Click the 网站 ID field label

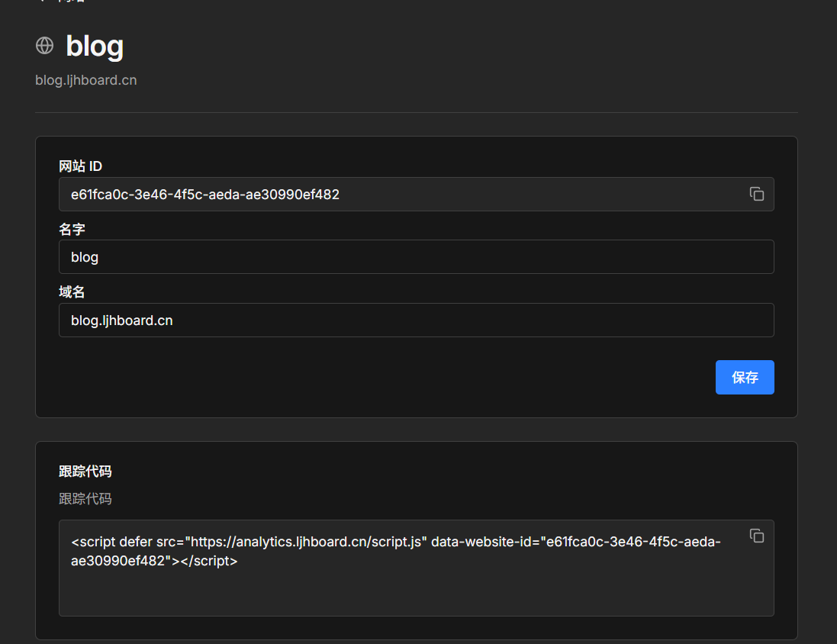click(81, 166)
